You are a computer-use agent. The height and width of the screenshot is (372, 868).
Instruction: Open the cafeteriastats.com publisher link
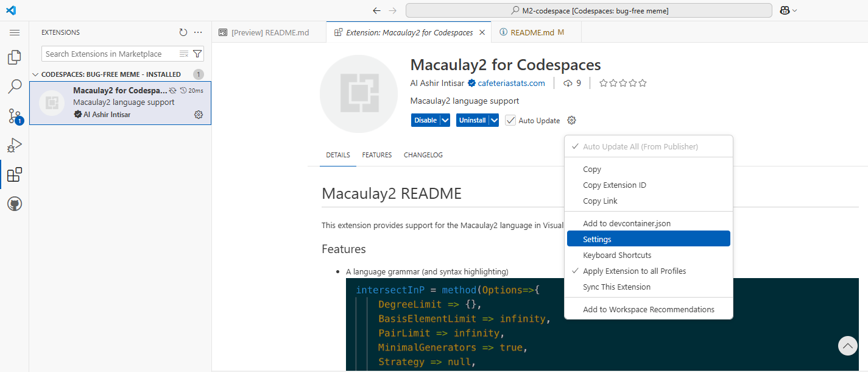(x=511, y=84)
